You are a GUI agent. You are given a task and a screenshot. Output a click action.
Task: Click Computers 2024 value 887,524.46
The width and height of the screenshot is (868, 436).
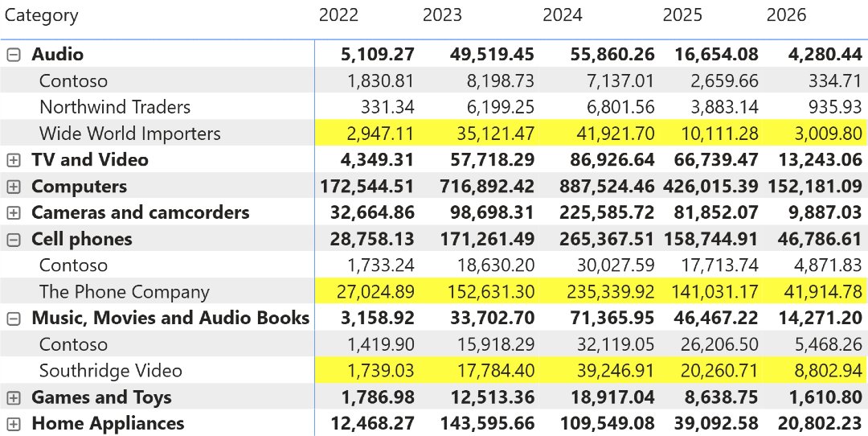tap(607, 187)
